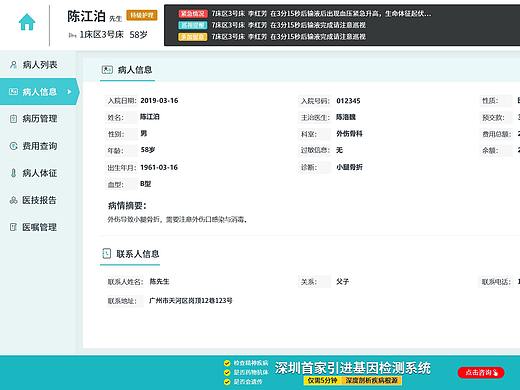Click the card icon in 病人信息 section header

click(107, 69)
